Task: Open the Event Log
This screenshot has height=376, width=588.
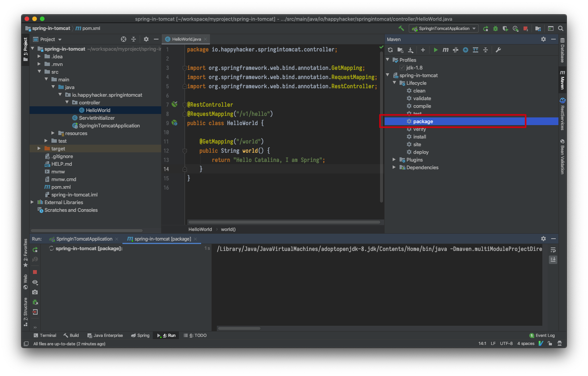Action: [542, 335]
